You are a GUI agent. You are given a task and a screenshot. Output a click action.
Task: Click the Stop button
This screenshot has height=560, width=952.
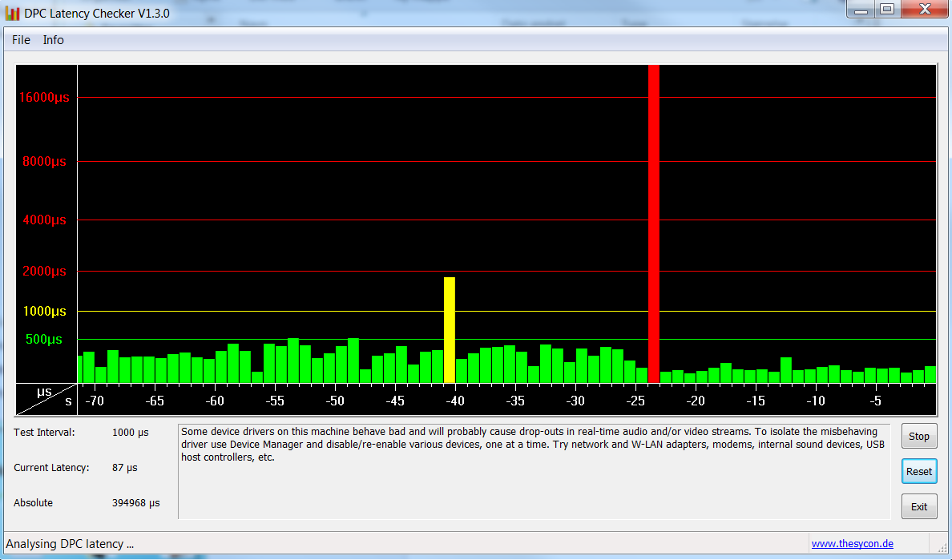918,437
